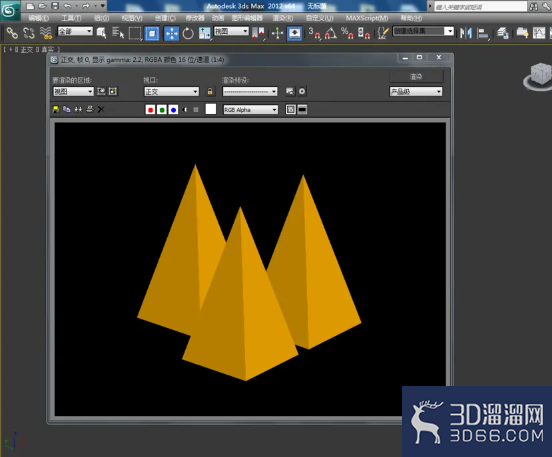
Task: Open area to render dropdown
Action: point(73,92)
